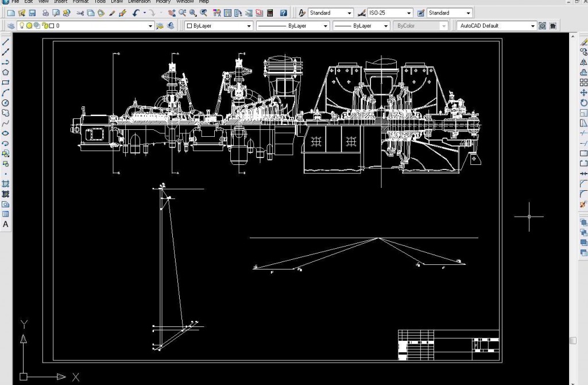The height and width of the screenshot is (385, 588).
Task: Select the Revision Cloud tool
Action: 6,113
